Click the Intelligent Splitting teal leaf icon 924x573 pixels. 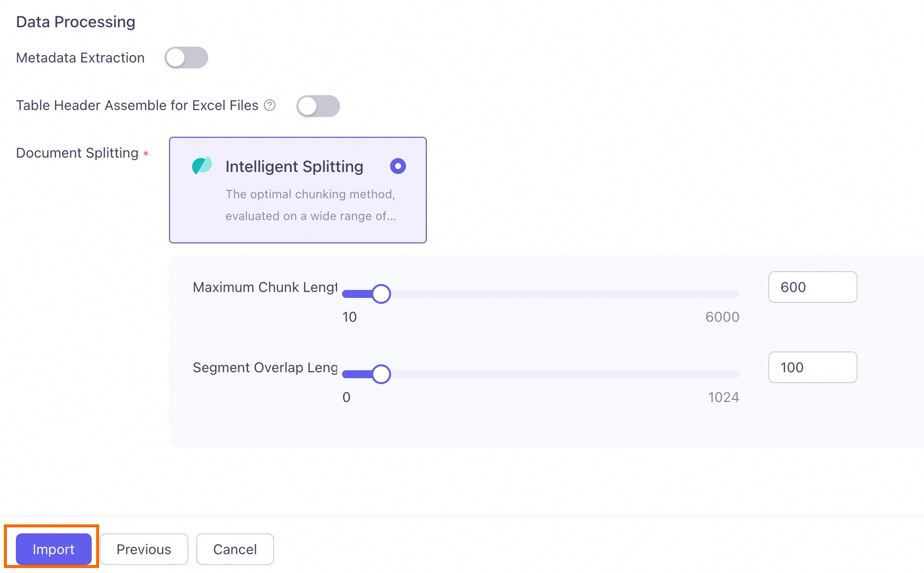(202, 166)
